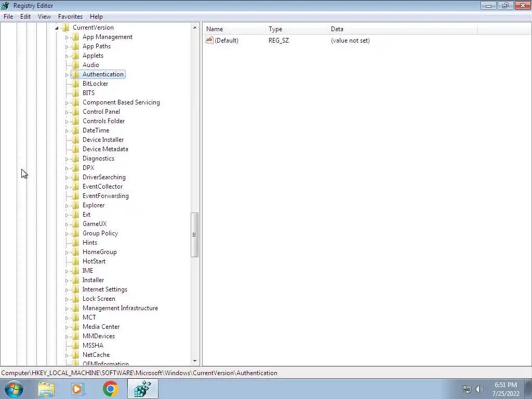Click the EventCollector folder icon
The height and width of the screenshot is (399, 532).
coord(76,187)
